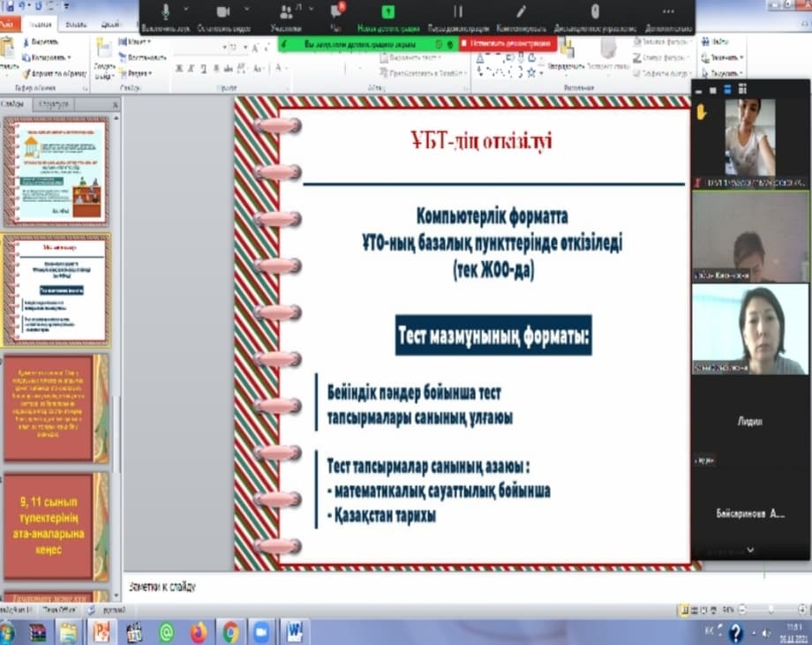Expand the video options arrow
Image resolution: width=812 pixels, height=645 pixels.
246,9
